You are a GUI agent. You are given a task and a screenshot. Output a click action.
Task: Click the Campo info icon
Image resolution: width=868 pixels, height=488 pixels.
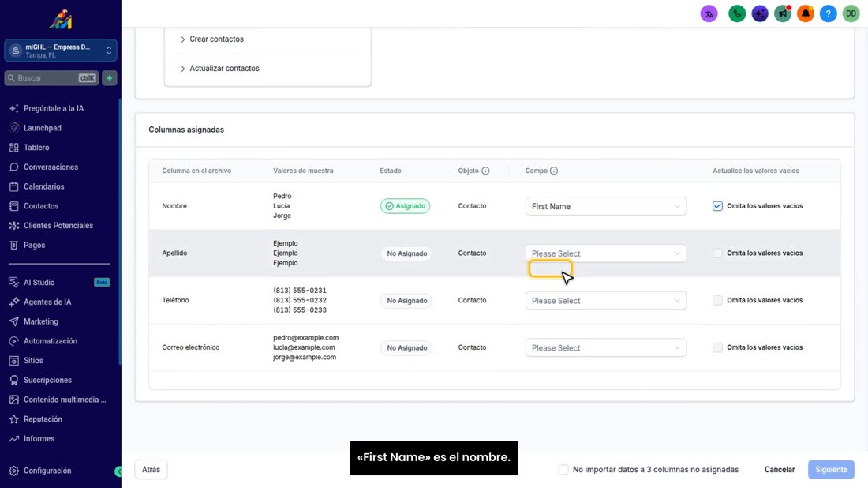pos(554,171)
